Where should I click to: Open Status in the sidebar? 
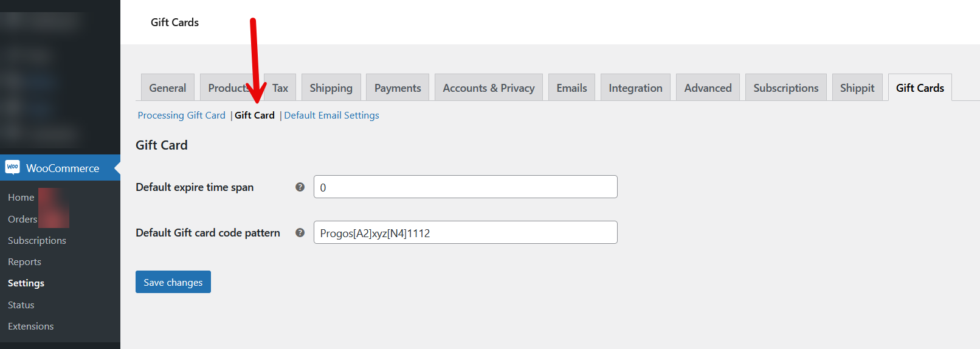click(21, 305)
